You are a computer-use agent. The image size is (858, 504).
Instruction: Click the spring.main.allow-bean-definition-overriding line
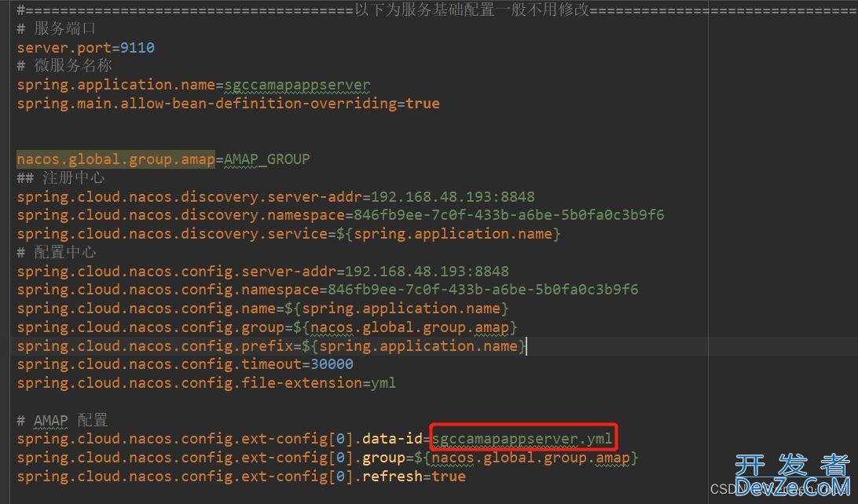(x=228, y=104)
